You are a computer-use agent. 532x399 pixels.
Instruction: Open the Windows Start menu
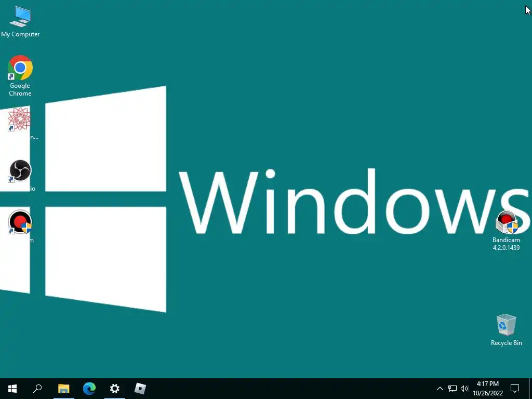12,389
